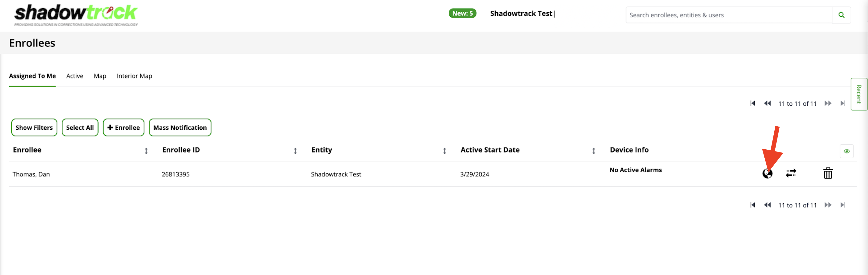The height and width of the screenshot is (275, 868).
Task: Open the Interior Map tab
Action: click(x=134, y=76)
